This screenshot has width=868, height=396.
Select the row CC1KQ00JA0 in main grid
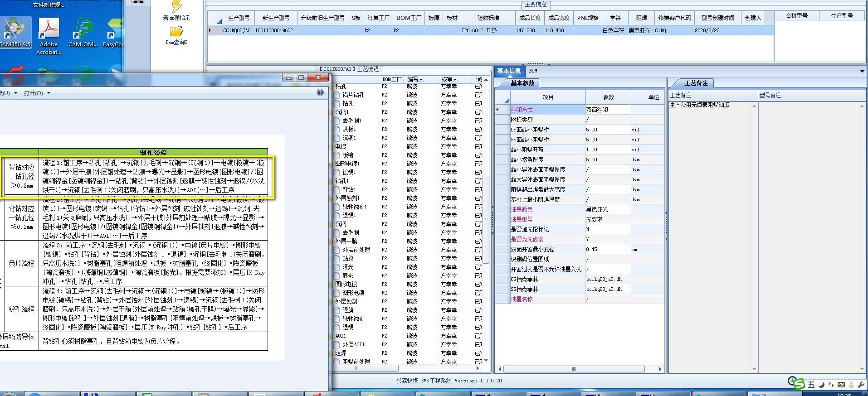(x=491, y=30)
